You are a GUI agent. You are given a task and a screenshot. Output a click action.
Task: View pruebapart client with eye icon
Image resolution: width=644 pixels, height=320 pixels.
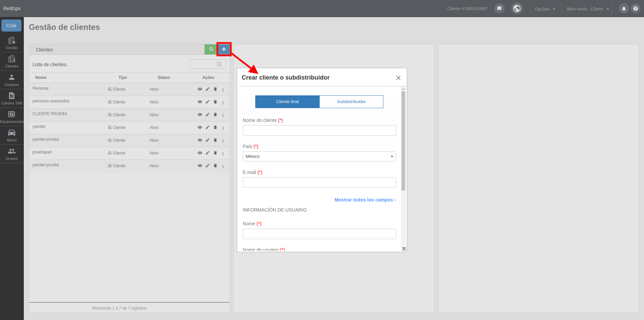coord(200,153)
